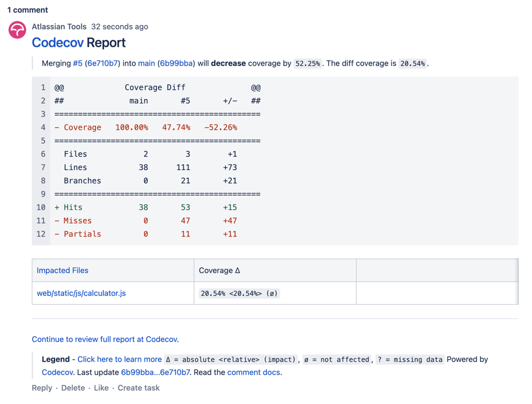The height and width of the screenshot is (404, 532).
Task: Open commit 6b99bba link in merging sentence
Action: pos(176,63)
